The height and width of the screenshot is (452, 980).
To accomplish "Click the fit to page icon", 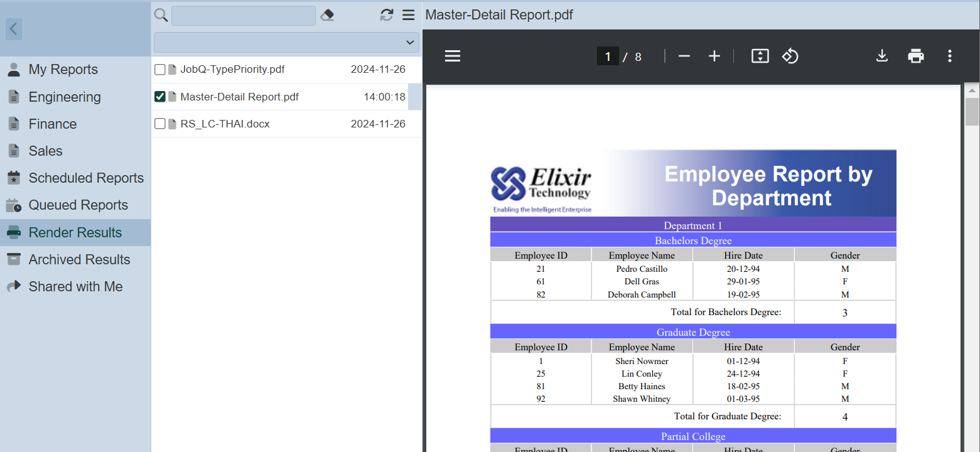I will 760,56.
